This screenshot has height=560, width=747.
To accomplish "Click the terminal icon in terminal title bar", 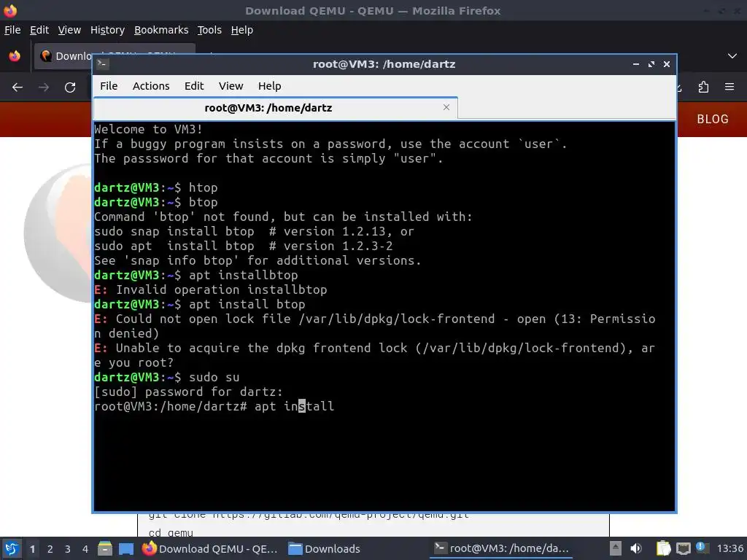I will 102,64.
